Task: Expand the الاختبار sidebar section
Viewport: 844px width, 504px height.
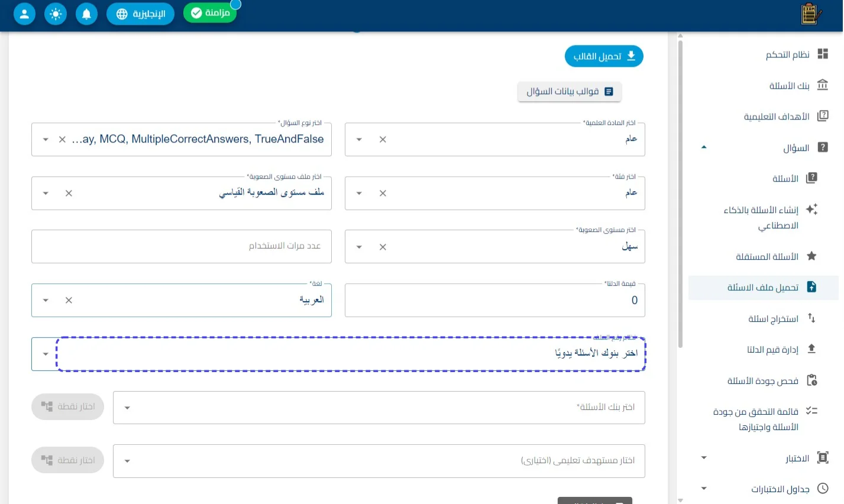Action: click(x=704, y=457)
